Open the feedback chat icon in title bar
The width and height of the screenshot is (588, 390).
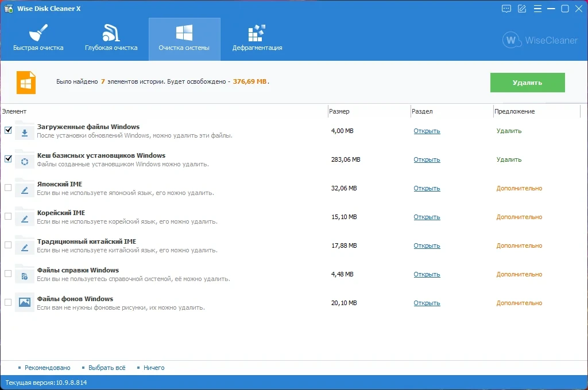tap(506, 9)
